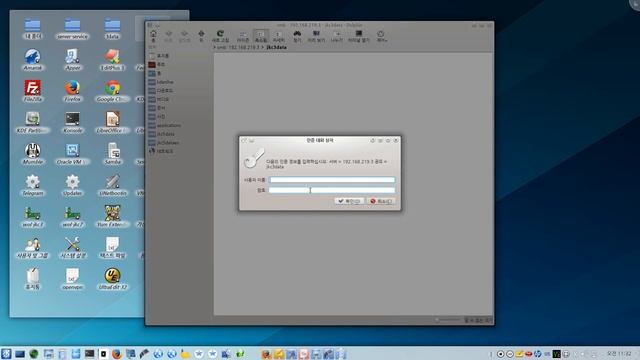Switch Dolphin to Icons view mode
The height and width of the screenshot is (360, 640).
point(243,37)
